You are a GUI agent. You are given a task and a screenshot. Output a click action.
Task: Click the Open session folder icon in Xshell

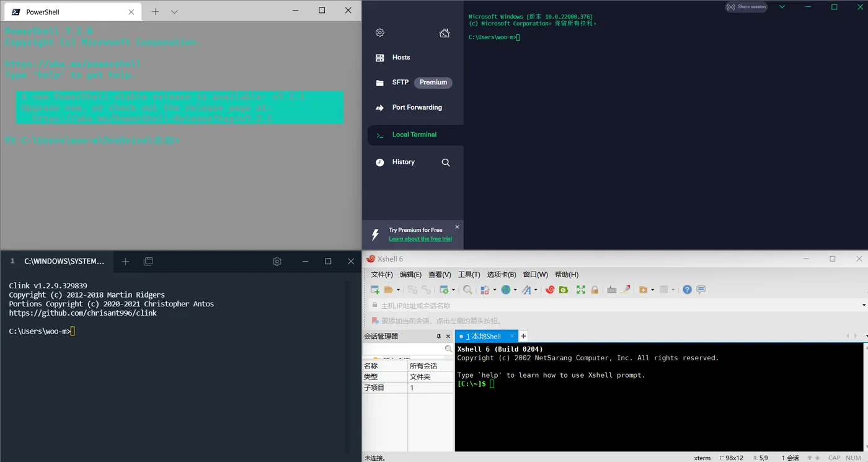(x=389, y=290)
